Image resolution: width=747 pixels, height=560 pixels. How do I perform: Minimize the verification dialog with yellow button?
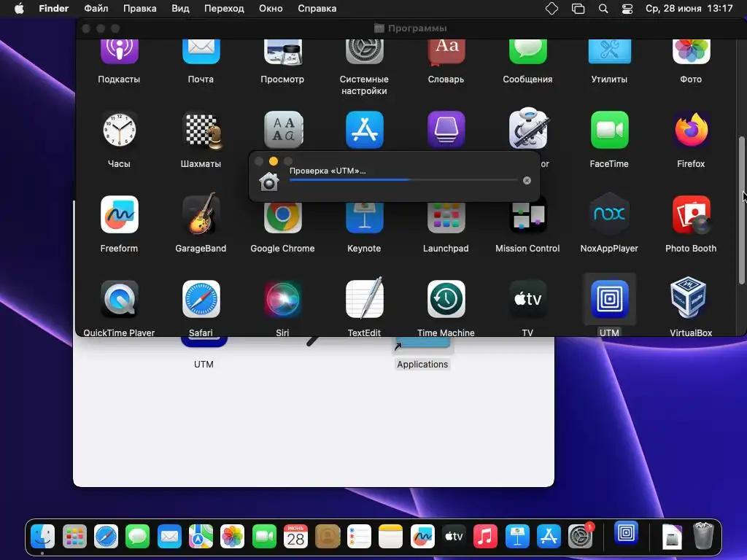pos(274,161)
